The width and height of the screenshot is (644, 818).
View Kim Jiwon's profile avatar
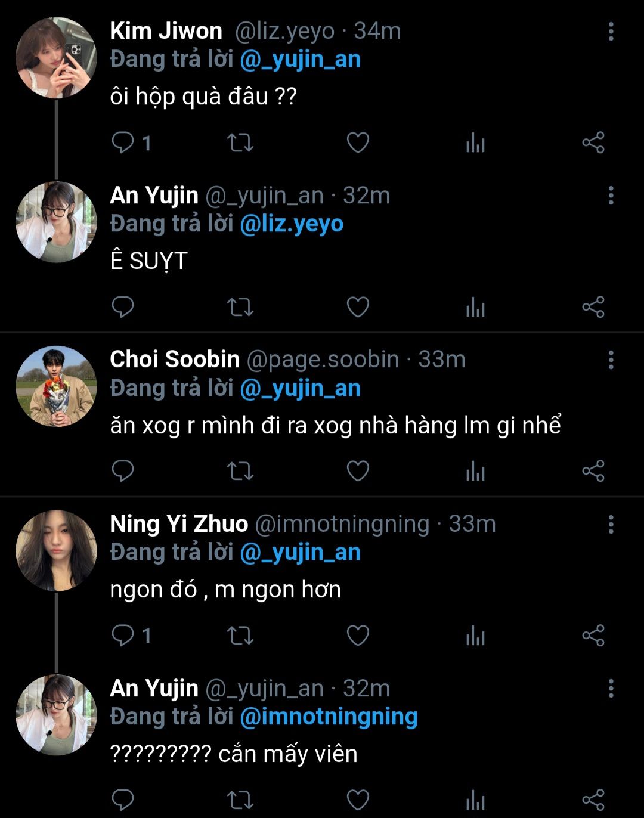tap(56, 58)
